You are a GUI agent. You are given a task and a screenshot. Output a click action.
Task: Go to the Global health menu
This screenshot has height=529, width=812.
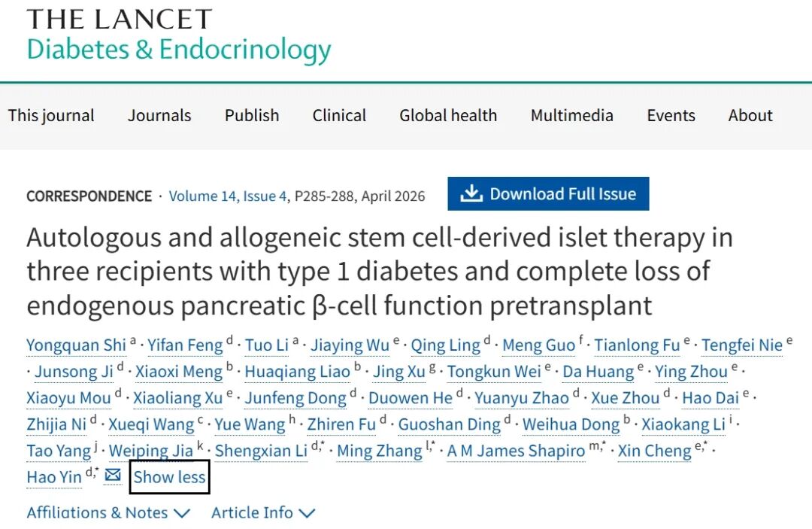(448, 116)
